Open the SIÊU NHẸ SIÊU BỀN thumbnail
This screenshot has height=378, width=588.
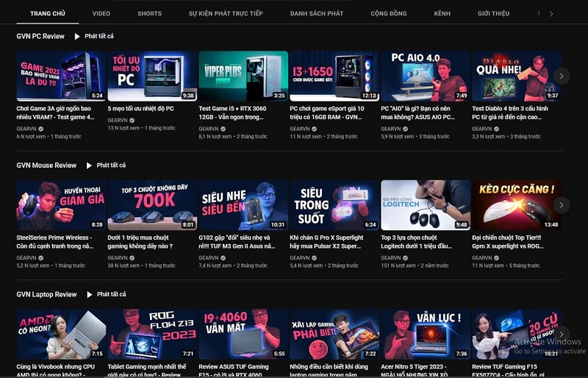(x=243, y=205)
